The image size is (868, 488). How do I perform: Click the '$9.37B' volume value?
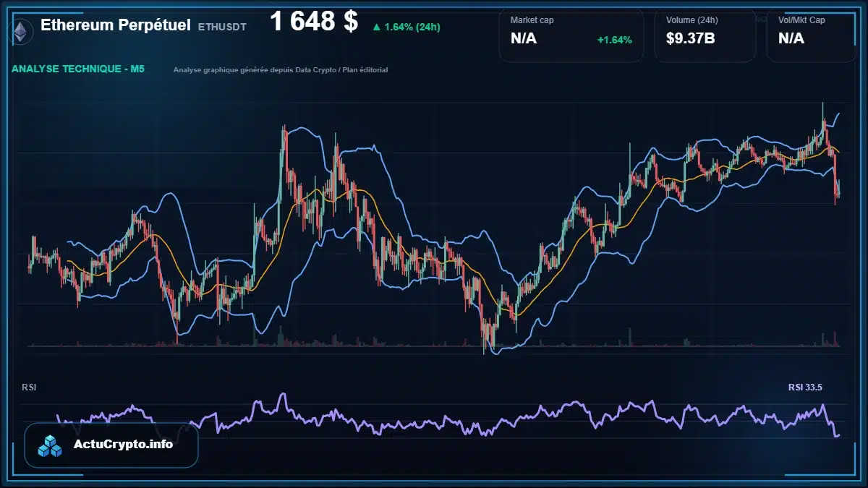point(690,39)
